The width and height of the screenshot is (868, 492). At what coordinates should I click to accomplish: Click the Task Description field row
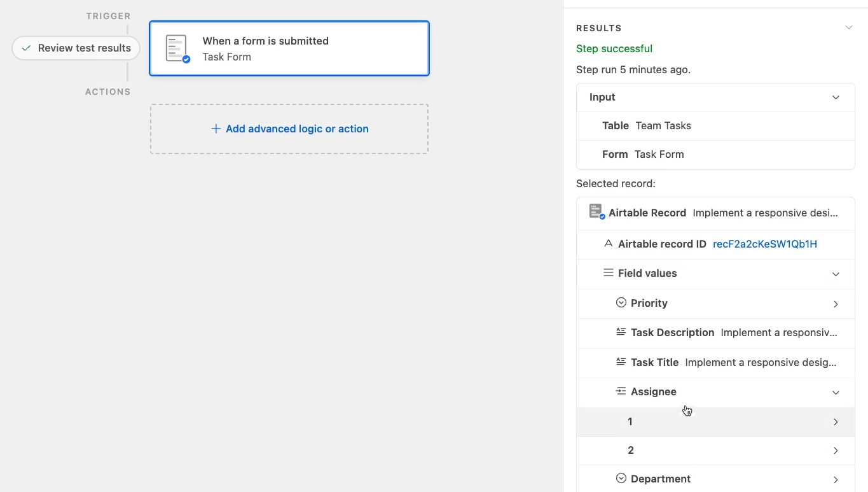(715, 332)
